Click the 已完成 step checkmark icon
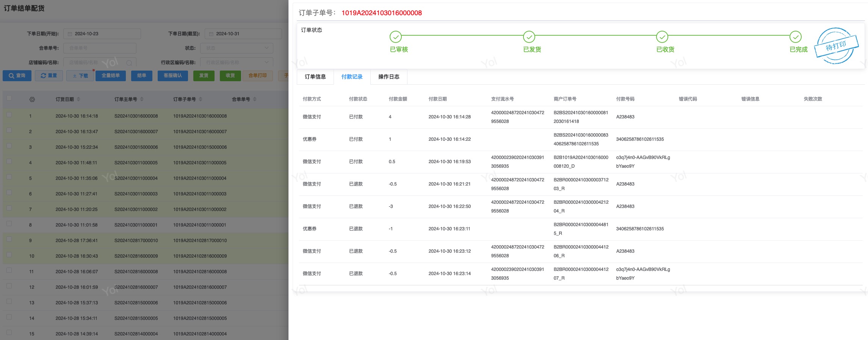 795,37
